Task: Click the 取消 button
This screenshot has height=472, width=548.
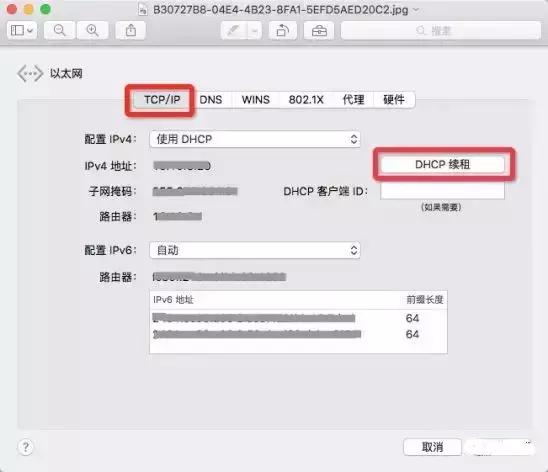Action: [x=432, y=447]
